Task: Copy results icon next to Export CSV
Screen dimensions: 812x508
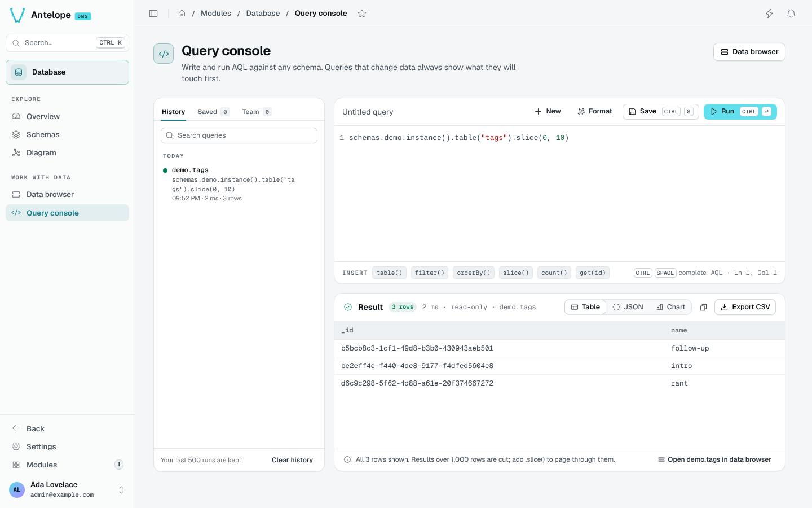Action: (703, 307)
